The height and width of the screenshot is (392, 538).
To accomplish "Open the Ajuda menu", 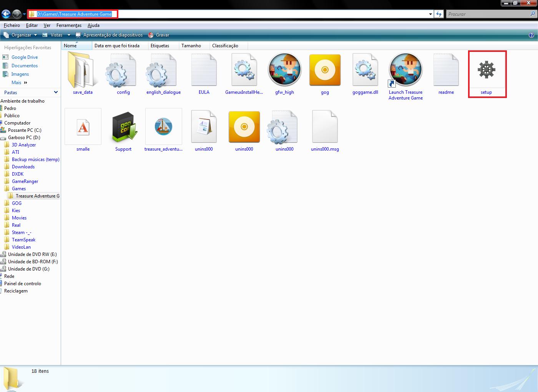I will (93, 25).
